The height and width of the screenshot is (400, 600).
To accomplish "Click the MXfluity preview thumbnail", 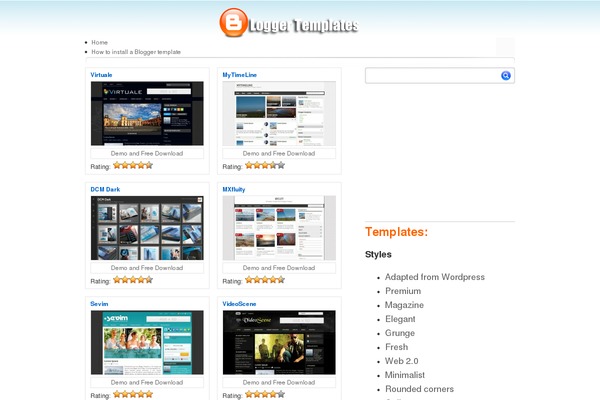I will click(279, 228).
